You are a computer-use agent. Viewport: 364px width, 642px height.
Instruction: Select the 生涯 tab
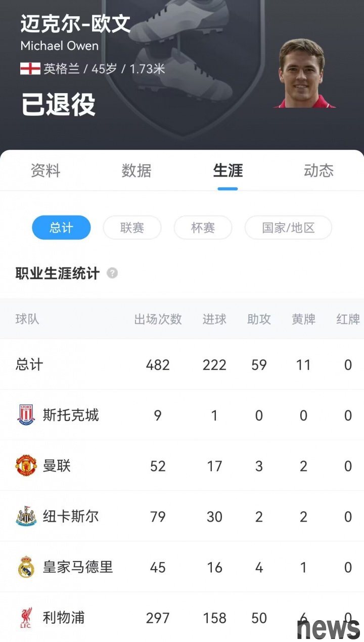(228, 171)
